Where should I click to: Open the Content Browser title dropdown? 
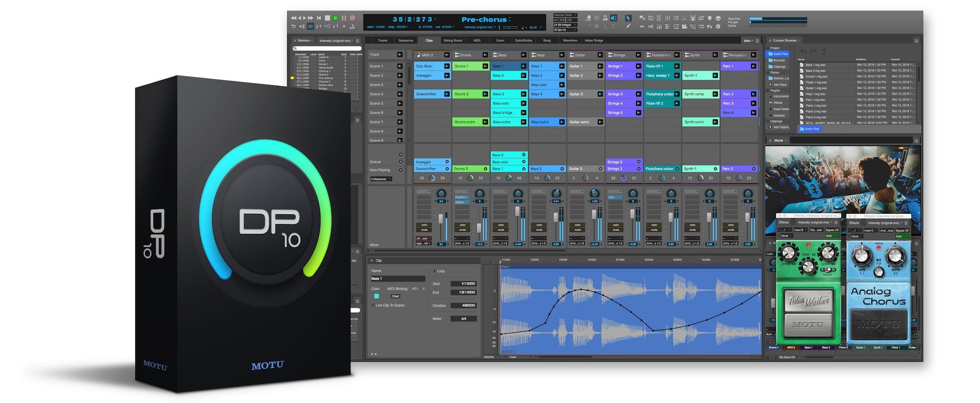787,41
